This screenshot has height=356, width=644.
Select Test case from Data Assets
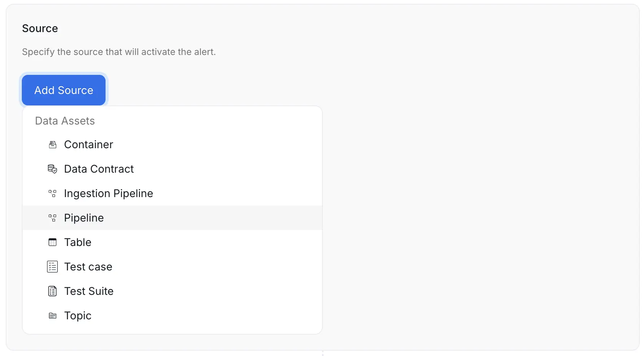(88, 267)
